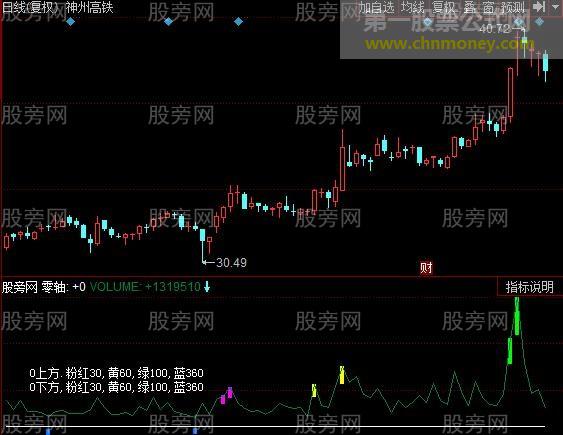The height and width of the screenshot is (435, 563).
Task: Click the VOLUME: +1319510 indicator value
Action: pos(145,287)
